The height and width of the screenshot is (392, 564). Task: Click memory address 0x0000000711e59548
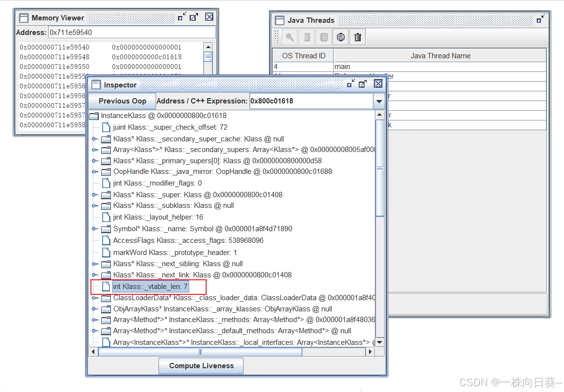[54, 57]
